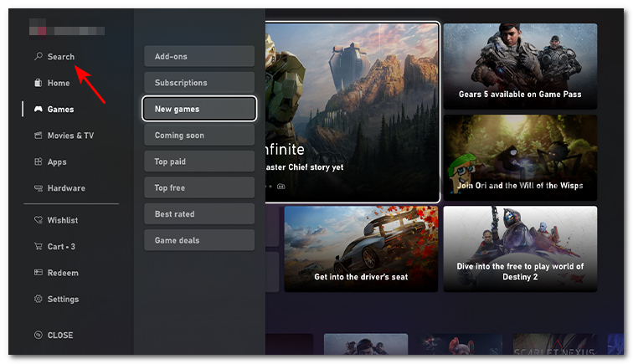
Task: Select the Subscriptions category button
Action: [x=199, y=82]
